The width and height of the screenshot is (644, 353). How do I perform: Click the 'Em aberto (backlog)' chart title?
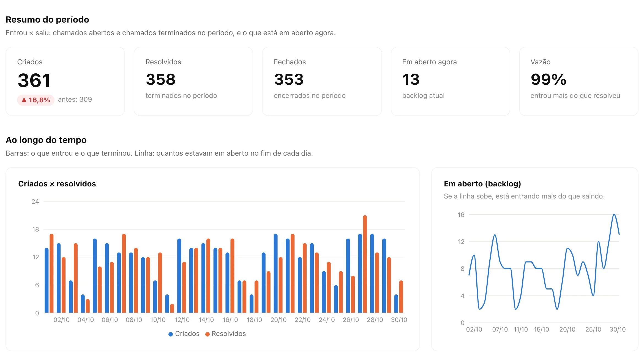click(x=482, y=184)
